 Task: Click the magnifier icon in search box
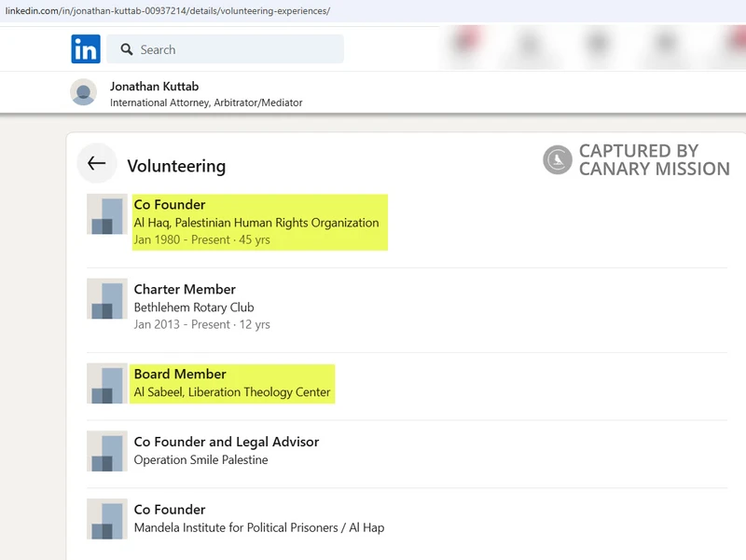pos(127,49)
